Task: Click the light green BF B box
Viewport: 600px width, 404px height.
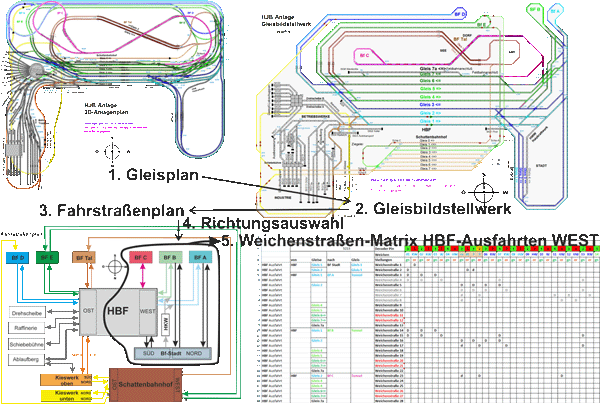Action: [170, 258]
